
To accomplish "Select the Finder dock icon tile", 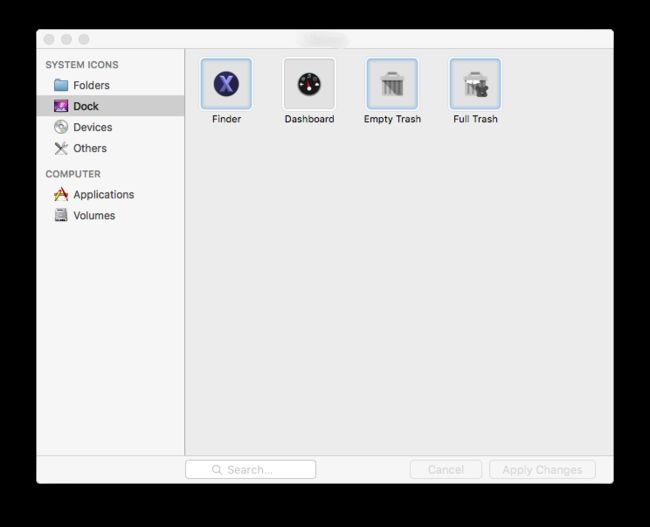I will click(x=226, y=84).
